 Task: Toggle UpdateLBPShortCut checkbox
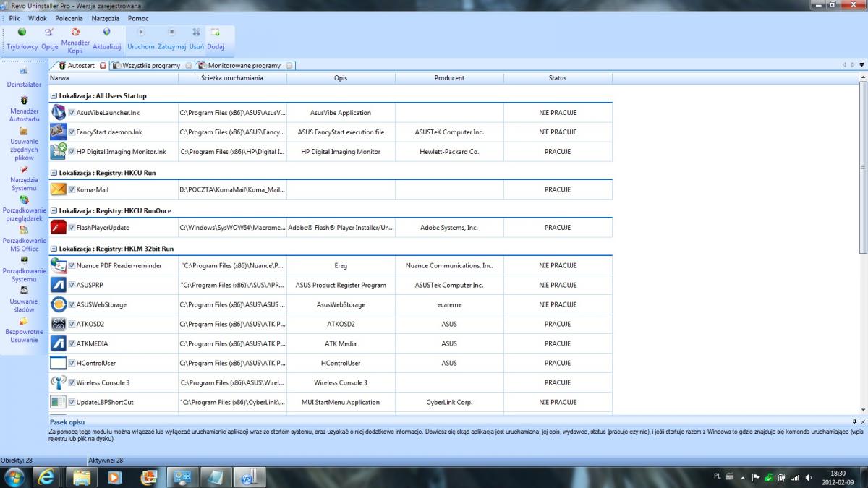(72, 402)
